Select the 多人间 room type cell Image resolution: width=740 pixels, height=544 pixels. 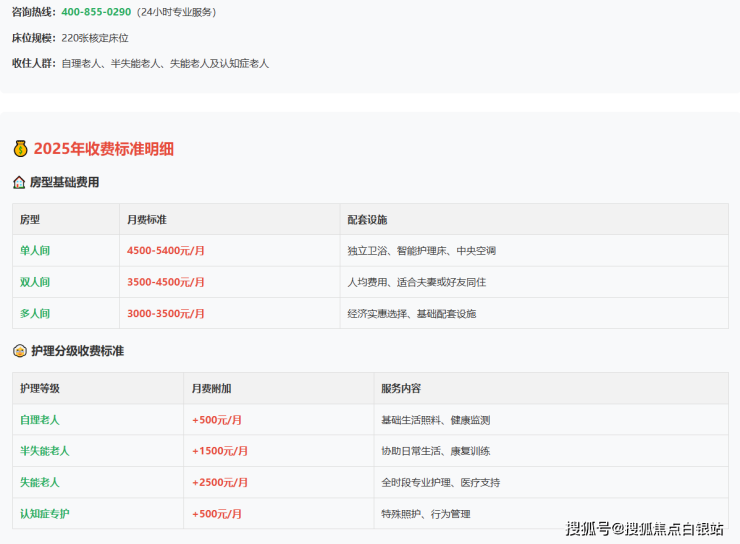coord(35,314)
